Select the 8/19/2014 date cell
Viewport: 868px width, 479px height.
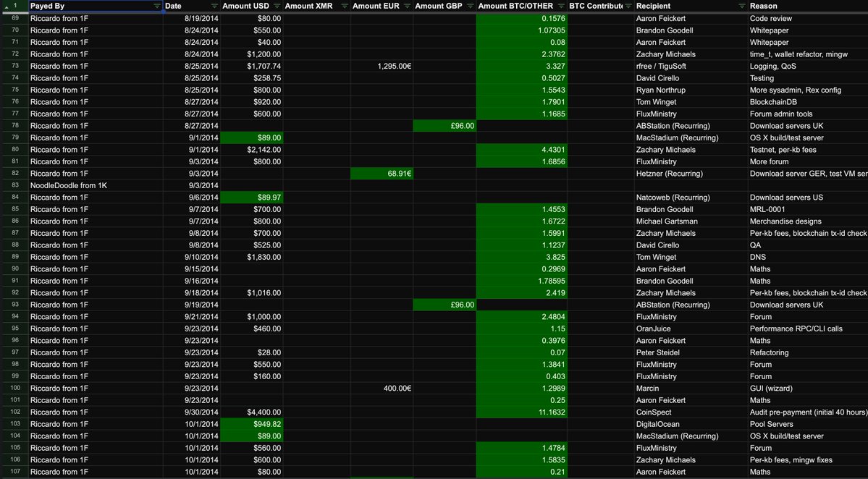click(x=192, y=18)
